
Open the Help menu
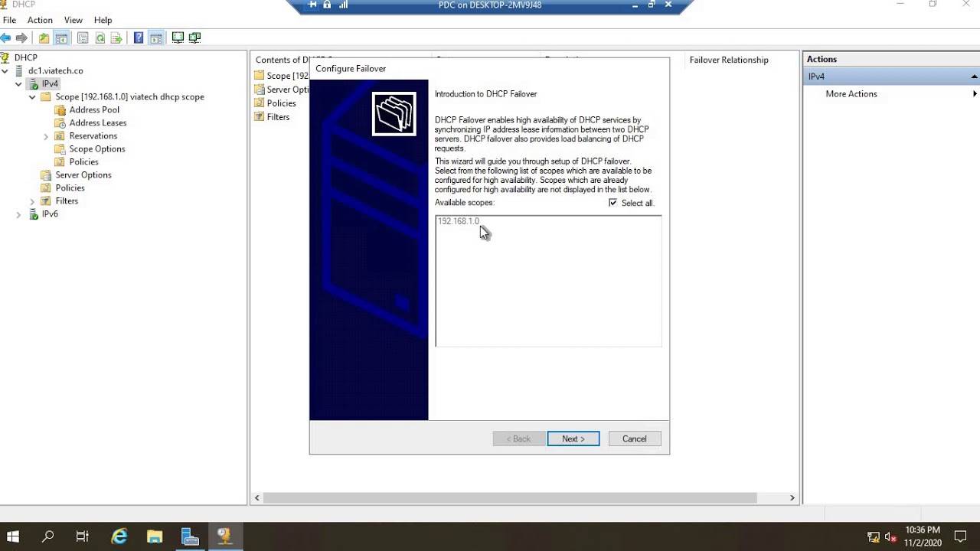click(x=103, y=20)
